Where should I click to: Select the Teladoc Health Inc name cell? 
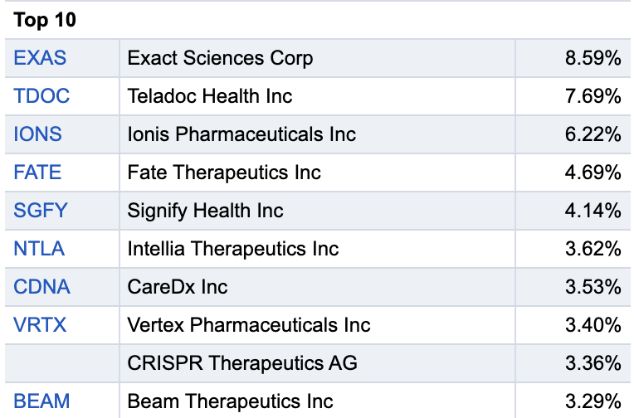coord(317,96)
